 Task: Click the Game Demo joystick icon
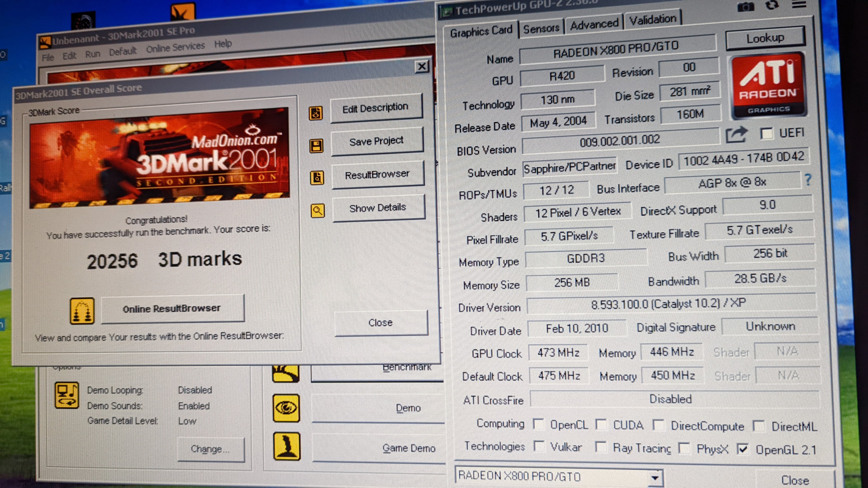[x=287, y=446]
